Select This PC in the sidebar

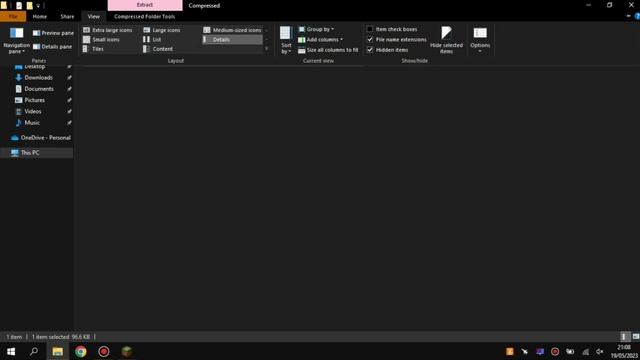click(37, 153)
